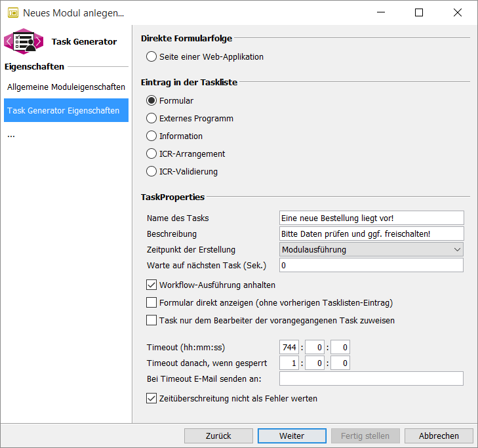This screenshot has width=478, height=448.
Task: Go back with the 'Zurück' button
Action: coord(218,436)
